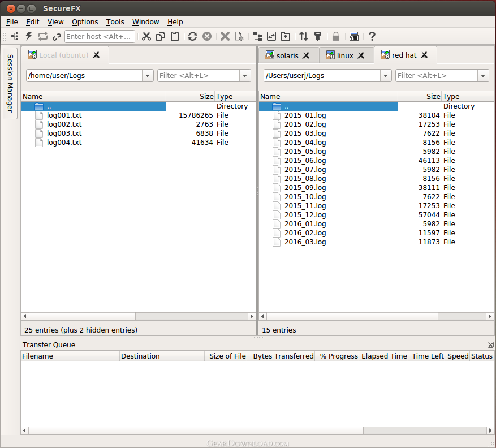This screenshot has width=496, height=448.
Task: Click the Delete X icon in toolbar
Action: [x=225, y=36]
